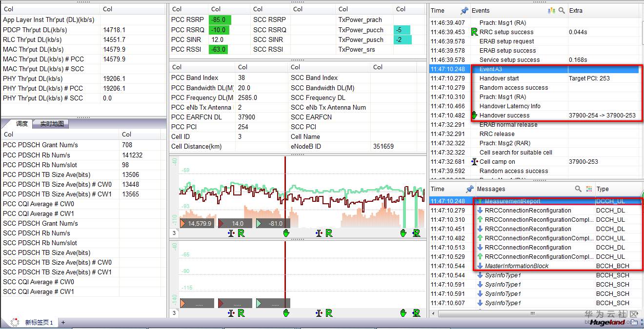Click the green up arrow beside MeasurementReport
Image resolution: width=644 pixels, height=329 pixels.
click(x=480, y=201)
